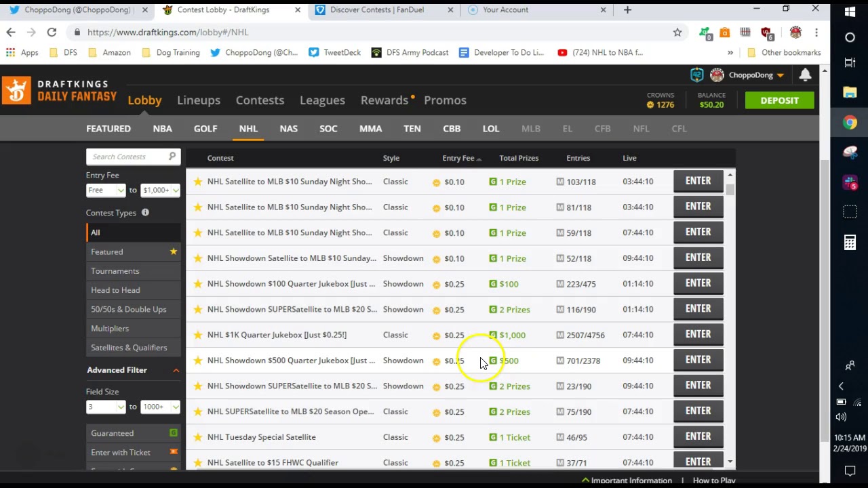This screenshot has width=868, height=488.
Task: Sort contests by the Entries column
Action: pyautogui.click(x=578, y=158)
